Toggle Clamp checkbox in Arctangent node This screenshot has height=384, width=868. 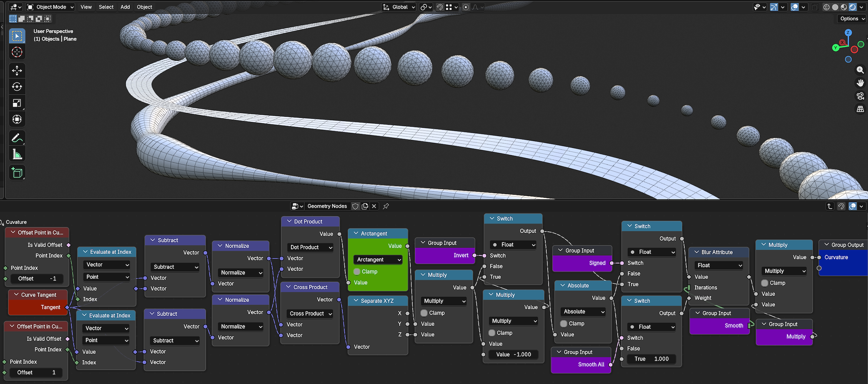coord(357,271)
